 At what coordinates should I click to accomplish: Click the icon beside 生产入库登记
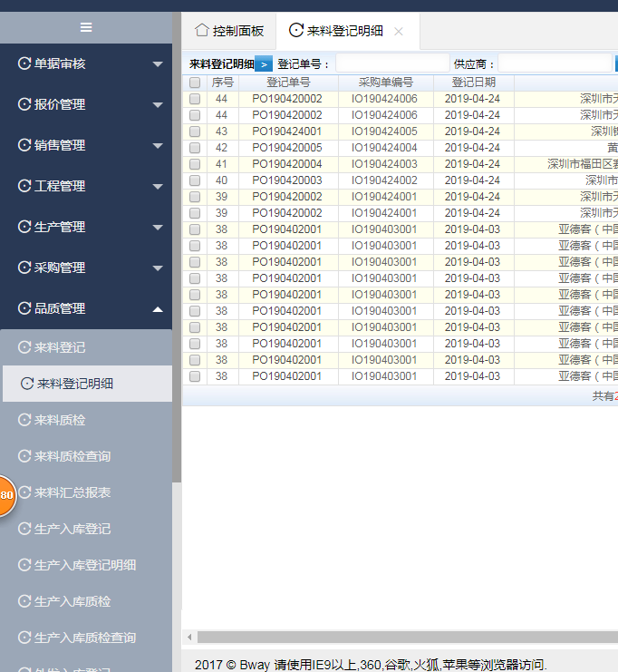pos(24,529)
